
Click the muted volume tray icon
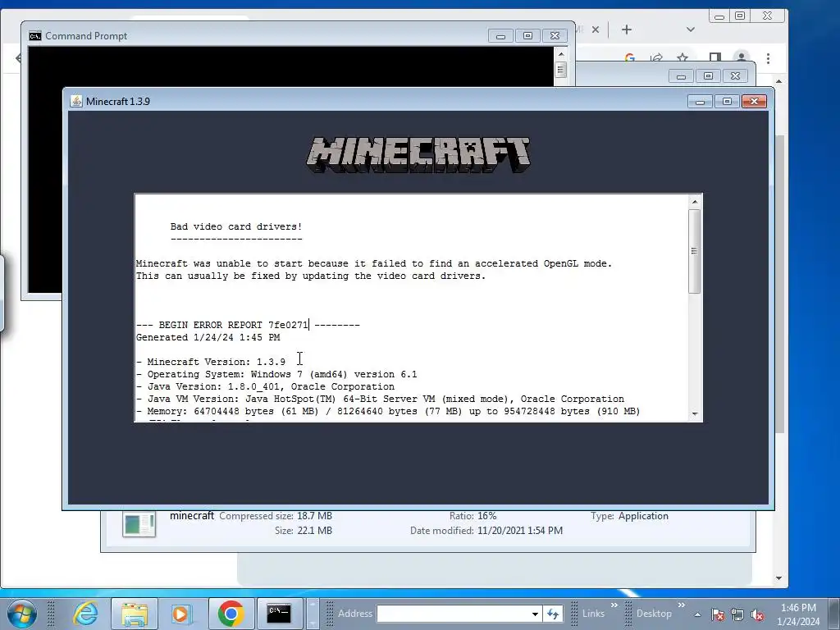[x=757, y=614]
